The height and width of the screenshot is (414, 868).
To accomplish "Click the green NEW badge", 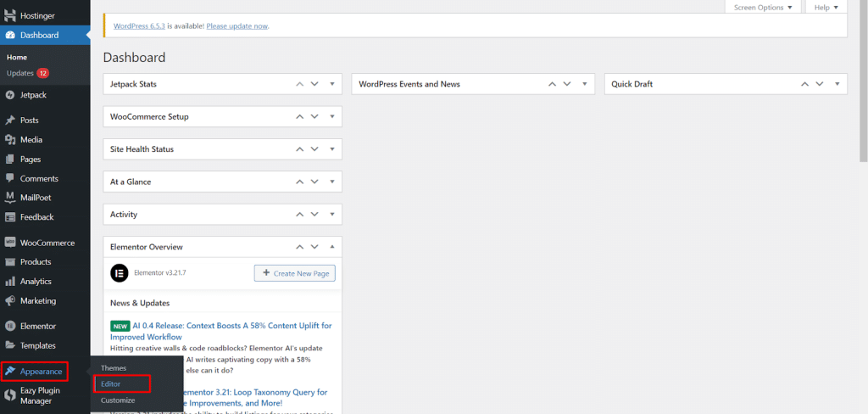I will [120, 326].
